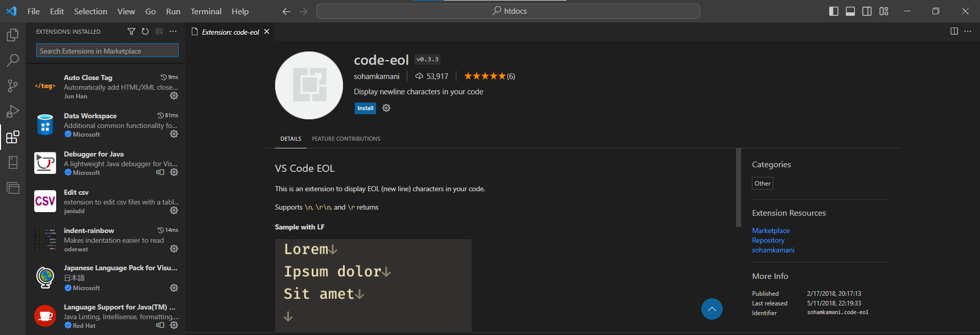Viewport: 980px width, 335px height.
Task: Open the Source Control view
Action: tap(13, 86)
